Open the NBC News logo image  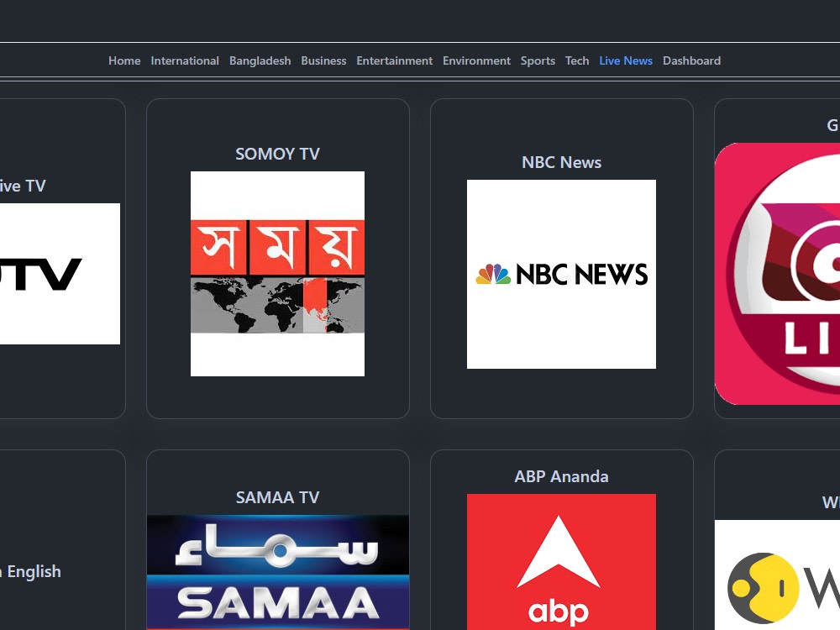coord(561,275)
